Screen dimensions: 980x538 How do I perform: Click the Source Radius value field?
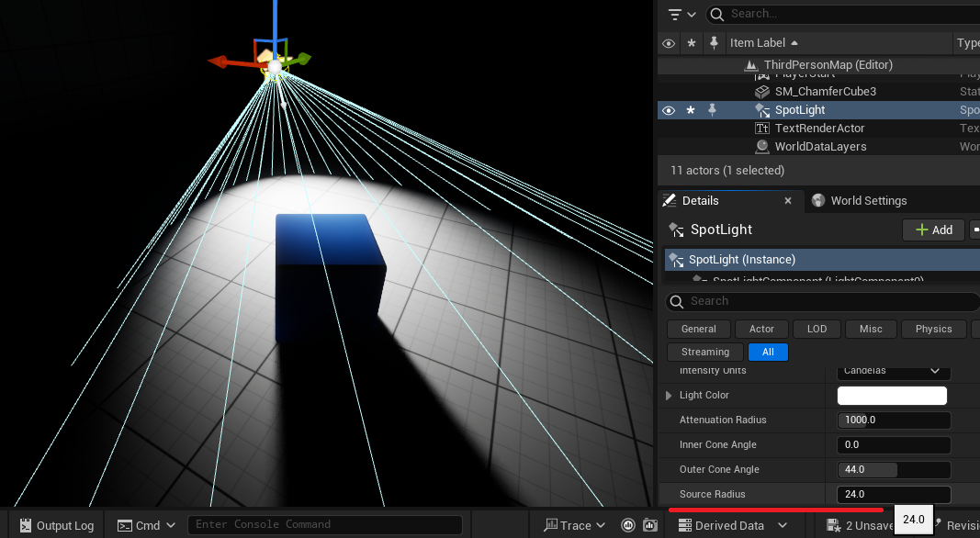(894, 494)
